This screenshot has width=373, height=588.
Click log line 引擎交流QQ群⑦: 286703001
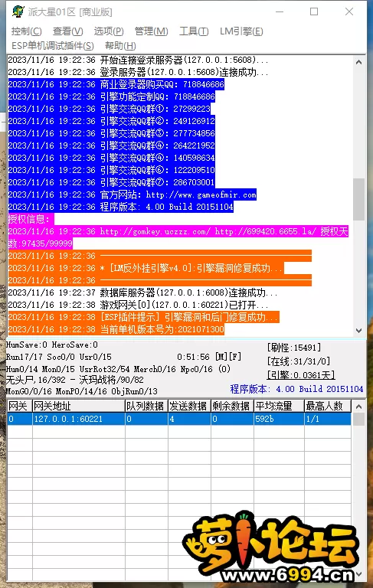point(112,182)
